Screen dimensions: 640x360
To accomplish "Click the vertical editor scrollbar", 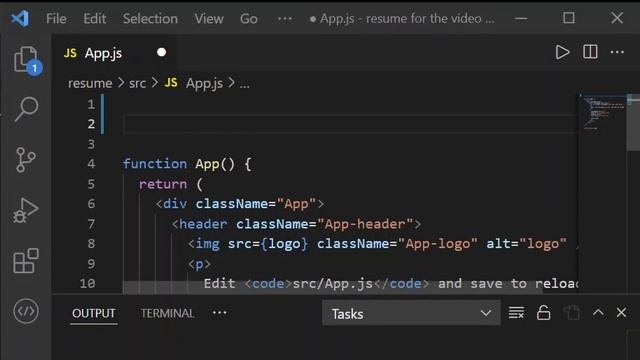I will [633, 122].
